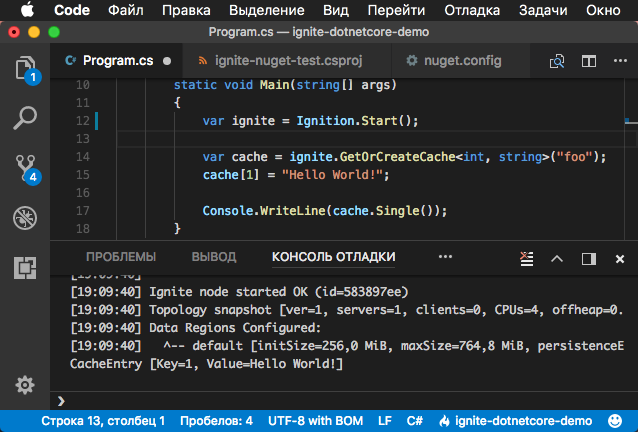Open the Debug view icon
Image resolution: width=638 pixels, height=432 pixels.
pos(25,218)
